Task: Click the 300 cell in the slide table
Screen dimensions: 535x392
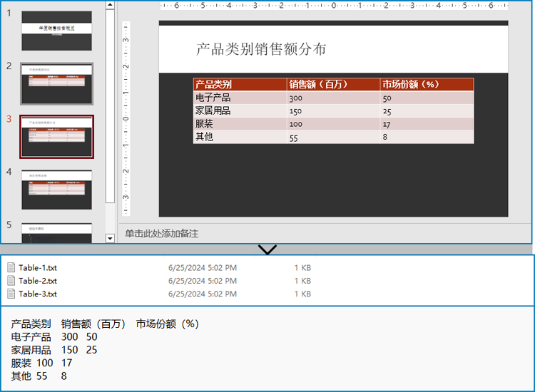Action: (333, 98)
